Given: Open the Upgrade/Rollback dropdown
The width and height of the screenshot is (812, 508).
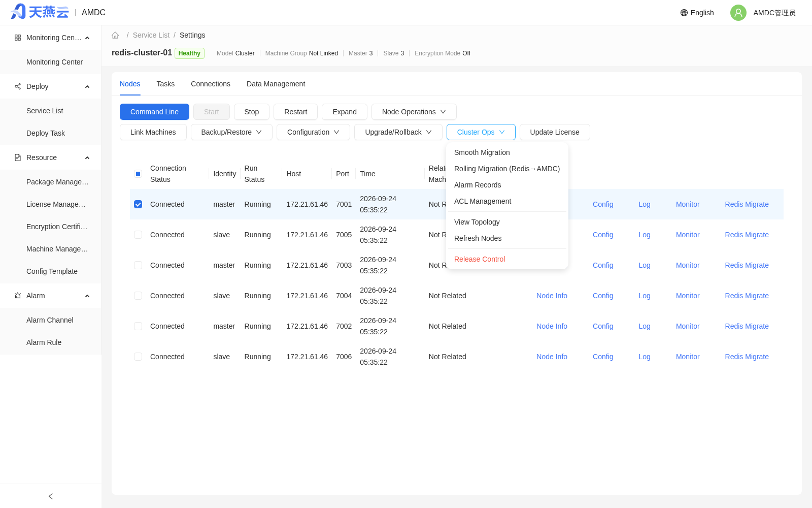Looking at the screenshot, I should tap(398, 132).
